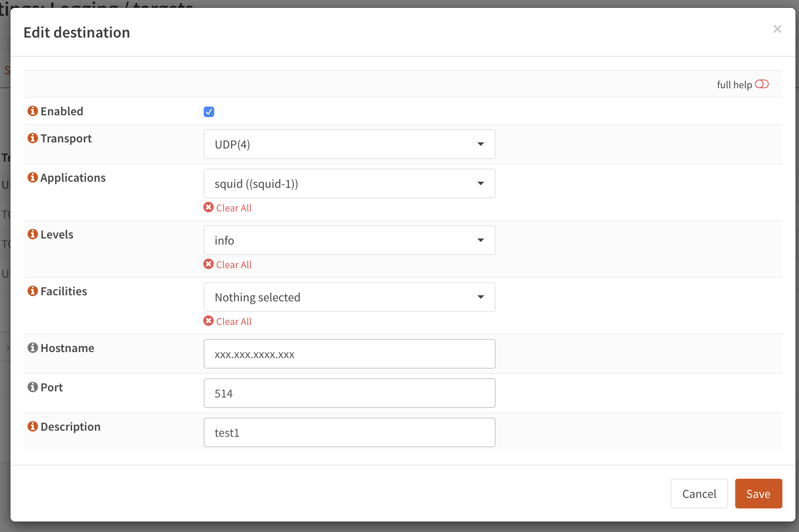Click the Clear All cross icon under Applications

(208, 207)
